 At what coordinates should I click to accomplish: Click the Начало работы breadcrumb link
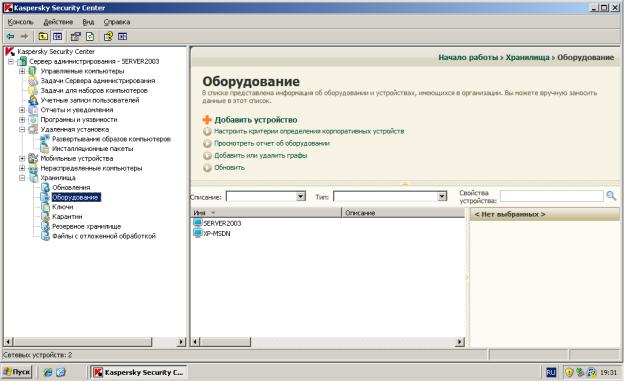pos(468,57)
